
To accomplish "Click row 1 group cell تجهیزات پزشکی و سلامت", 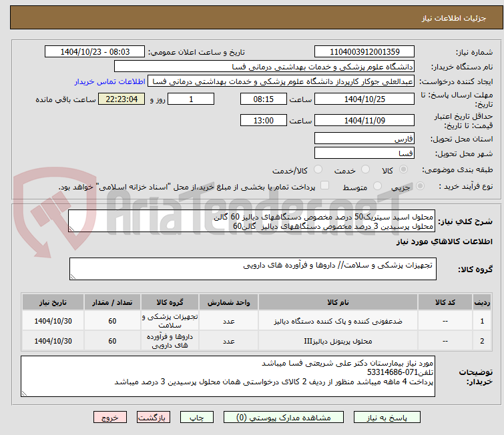I will click(x=170, y=321).
